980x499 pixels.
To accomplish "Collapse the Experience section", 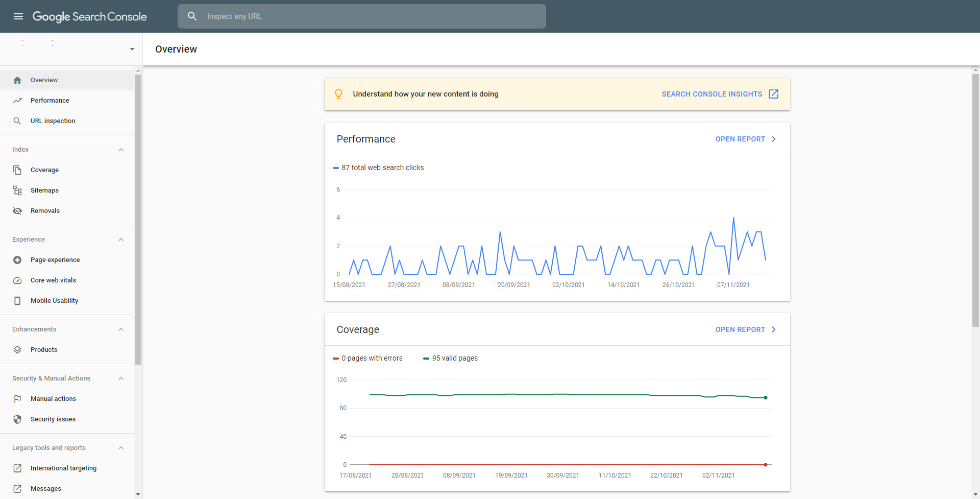I will click(x=121, y=240).
